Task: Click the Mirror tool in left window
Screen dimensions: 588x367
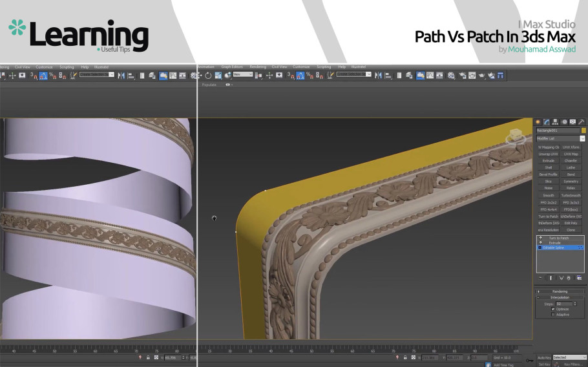Action: 121,76
